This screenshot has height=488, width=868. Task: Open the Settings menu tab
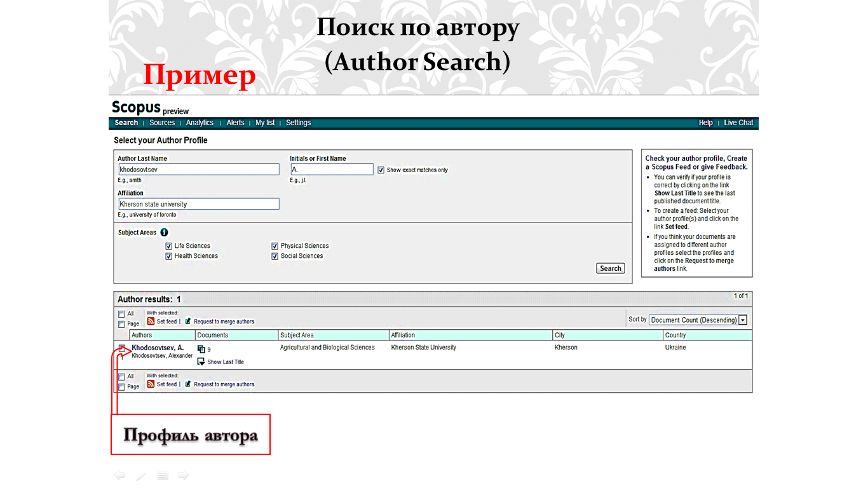[298, 123]
